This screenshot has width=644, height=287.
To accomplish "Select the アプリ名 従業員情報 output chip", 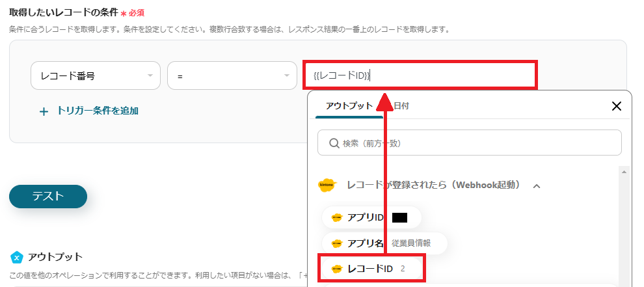I will tap(384, 243).
